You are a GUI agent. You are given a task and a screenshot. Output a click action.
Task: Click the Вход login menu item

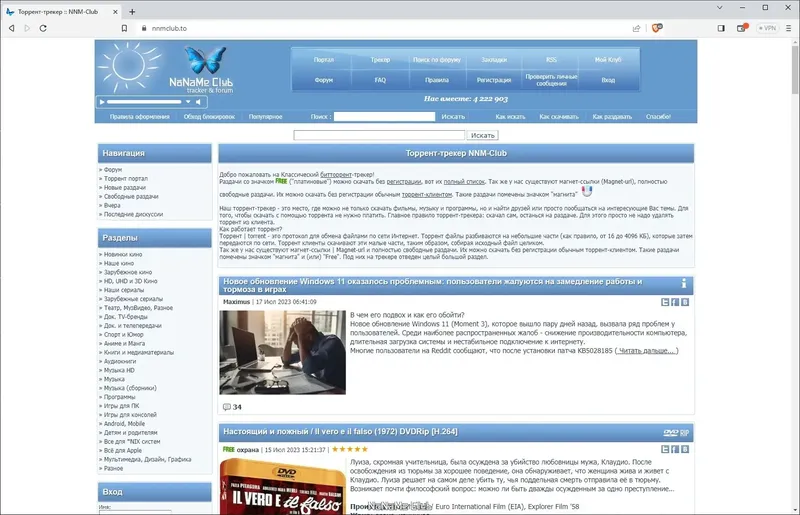tap(608, 80)
